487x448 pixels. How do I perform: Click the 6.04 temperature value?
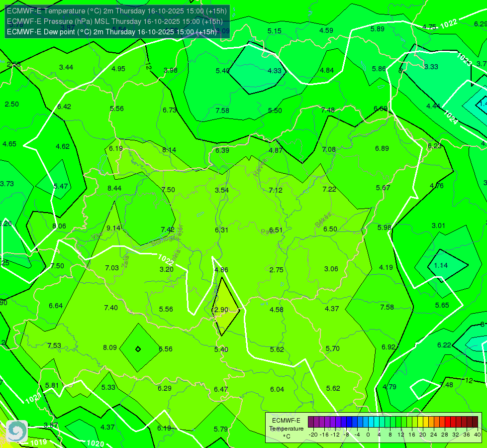coord(277,389)
